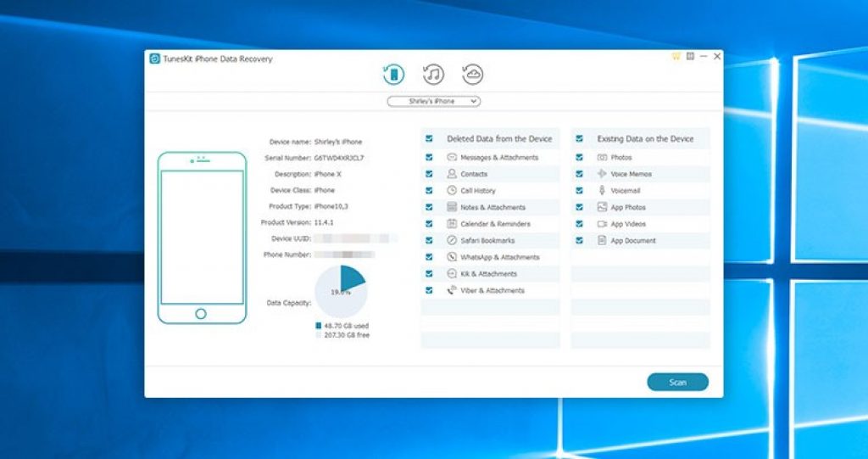Disable the Safari Bookmarks checkbox
This screenshot has height=459, width=868.
click(429, 241)
